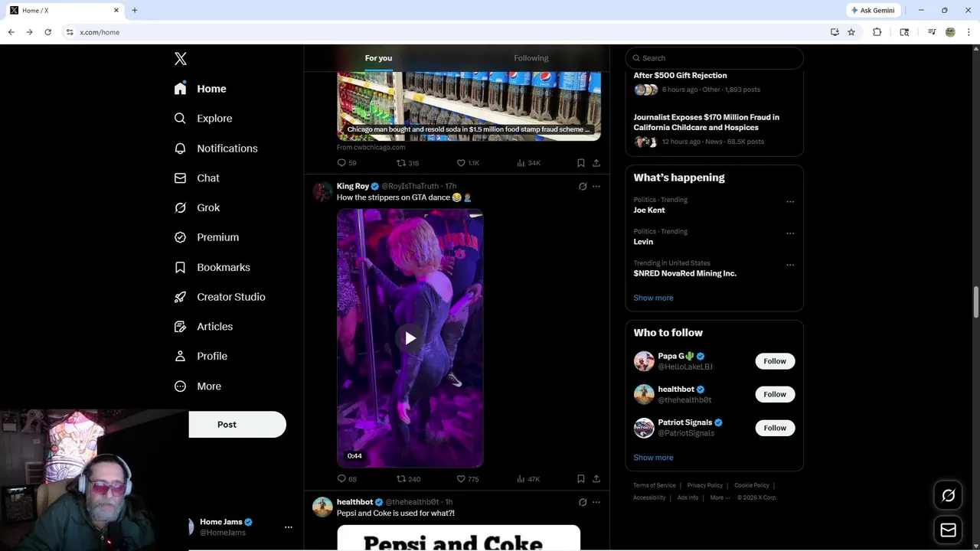
Task: View analytics of King Roy's post (47K)
Action: [528, 479]
